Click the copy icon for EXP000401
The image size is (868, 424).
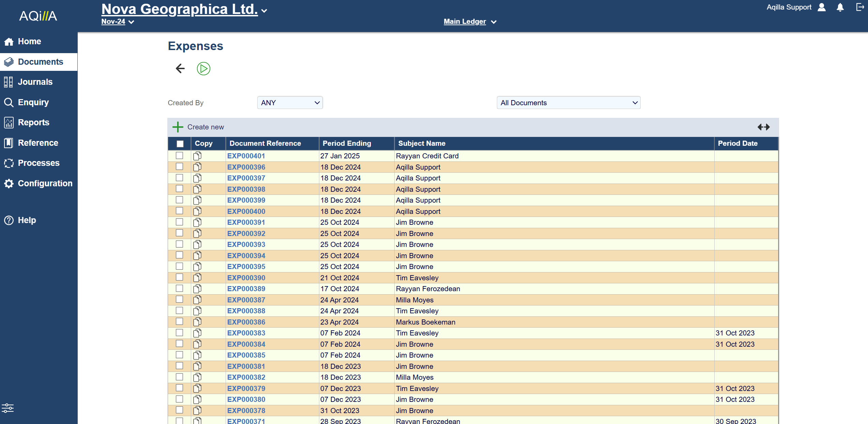click(x=197, y=156)
